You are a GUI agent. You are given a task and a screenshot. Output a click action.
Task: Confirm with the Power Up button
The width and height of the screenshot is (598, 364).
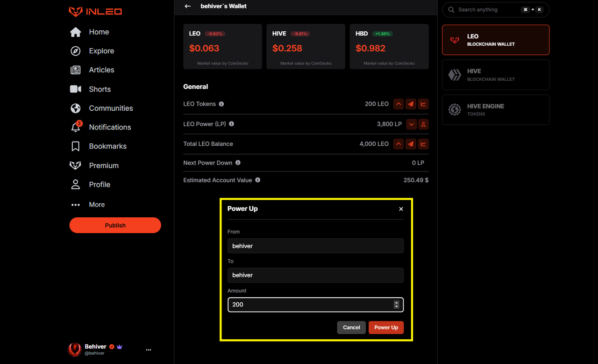(386, 328)
